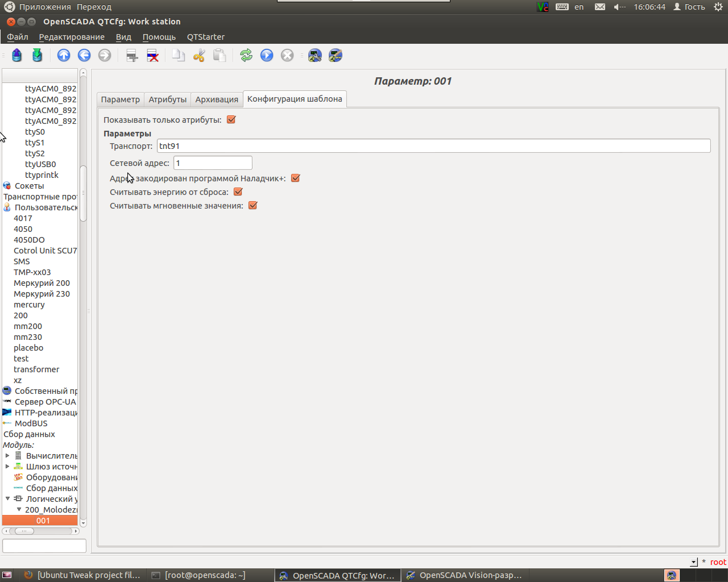Open the Вид menu

point(123,37)
